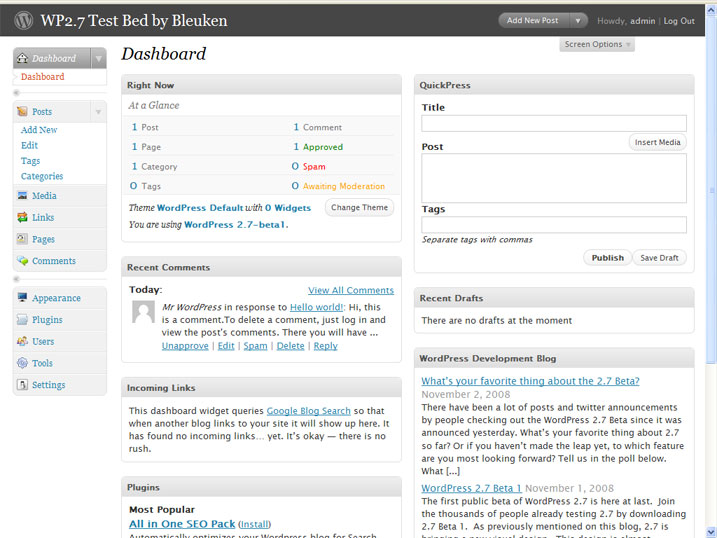Open the WordPress 2.7 Beta 1 article

pyautogui.click(x=471, y=488)
